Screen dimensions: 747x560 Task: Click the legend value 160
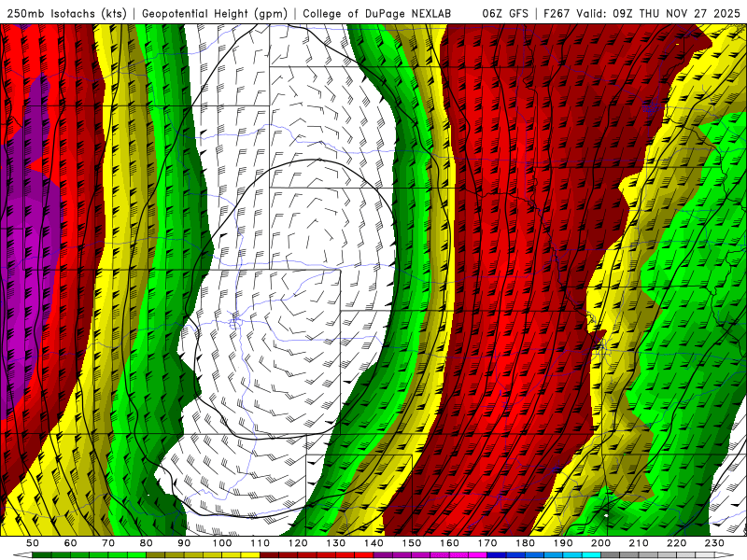(x=449, y=543)
